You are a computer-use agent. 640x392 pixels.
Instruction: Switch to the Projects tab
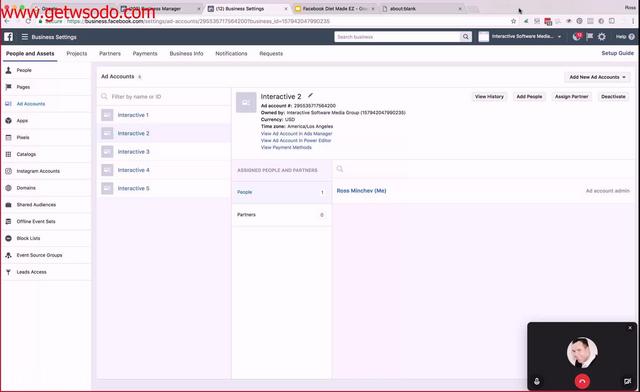pos(77,53)
